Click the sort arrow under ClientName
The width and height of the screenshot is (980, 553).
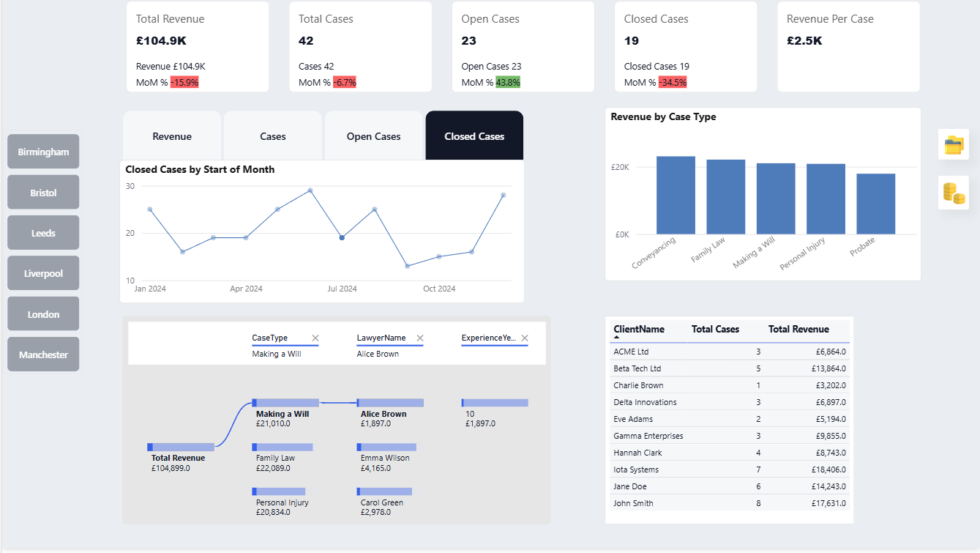coord(617,338)
